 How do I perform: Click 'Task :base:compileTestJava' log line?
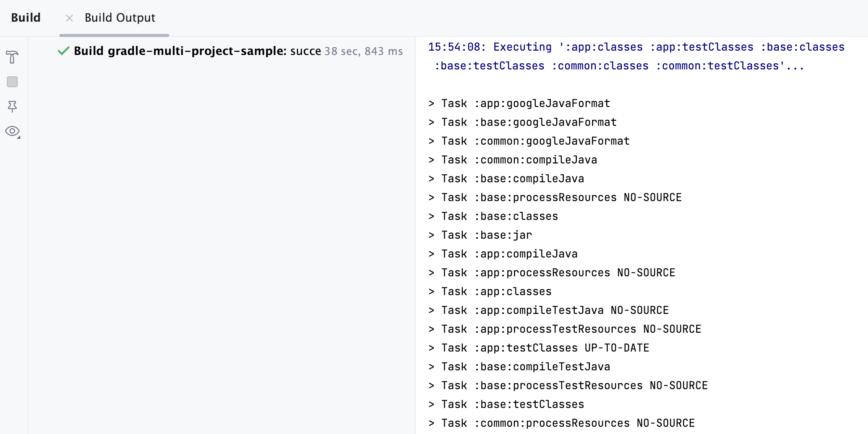[x=519, y=367]
